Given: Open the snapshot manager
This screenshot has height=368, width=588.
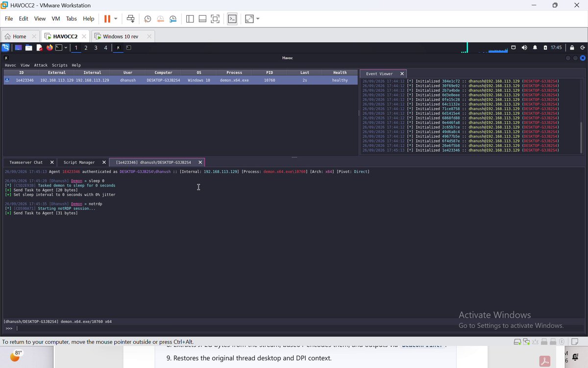Looking at the screenshot, I should click(x=173, y=19).
